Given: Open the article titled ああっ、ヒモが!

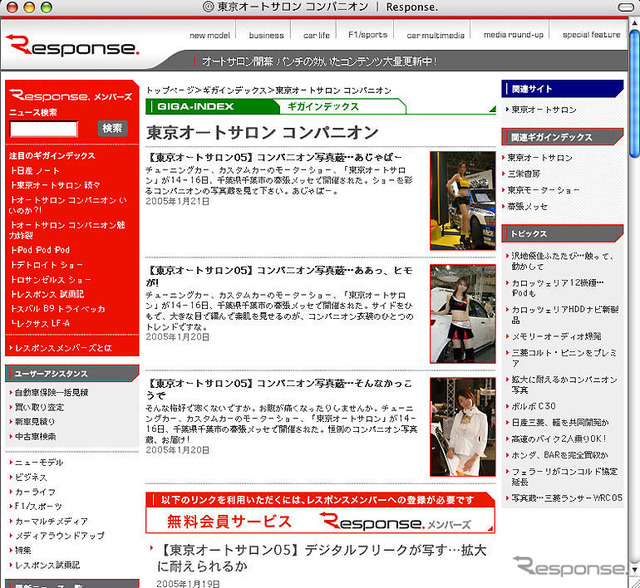Looking at the screenshot, I should tap(279, 276).
